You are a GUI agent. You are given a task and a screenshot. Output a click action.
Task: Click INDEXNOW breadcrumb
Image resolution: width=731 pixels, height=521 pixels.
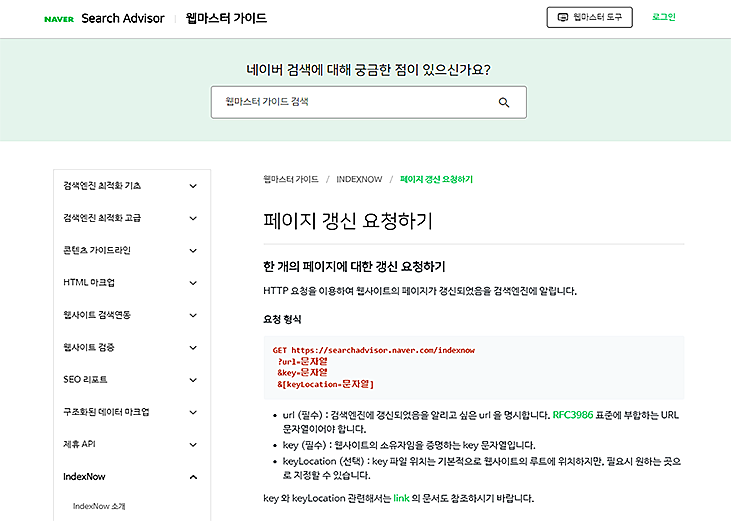359,179
